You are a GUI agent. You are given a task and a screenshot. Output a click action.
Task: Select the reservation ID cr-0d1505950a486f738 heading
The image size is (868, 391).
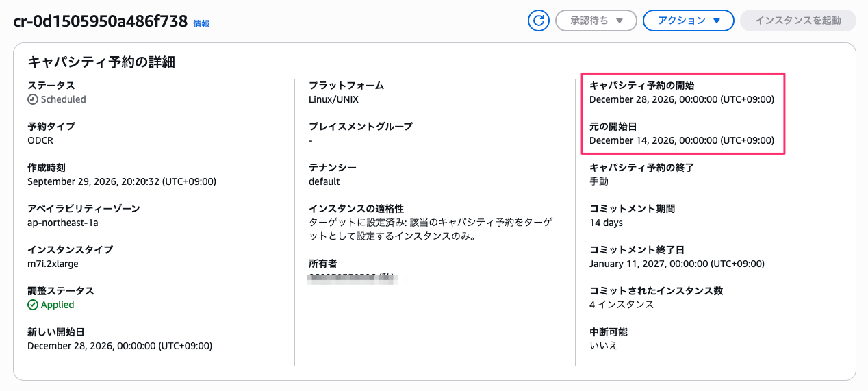pyautogui.click(x=101, y=21)
